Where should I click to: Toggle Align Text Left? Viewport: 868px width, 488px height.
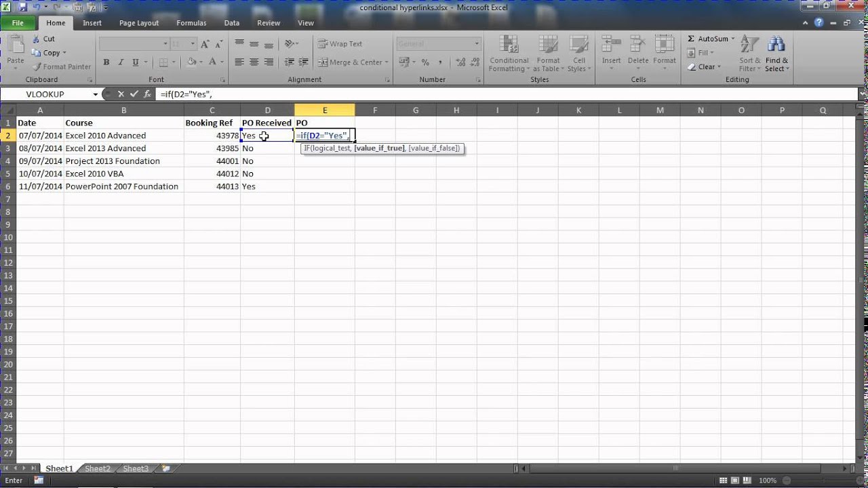pos(239,62)
